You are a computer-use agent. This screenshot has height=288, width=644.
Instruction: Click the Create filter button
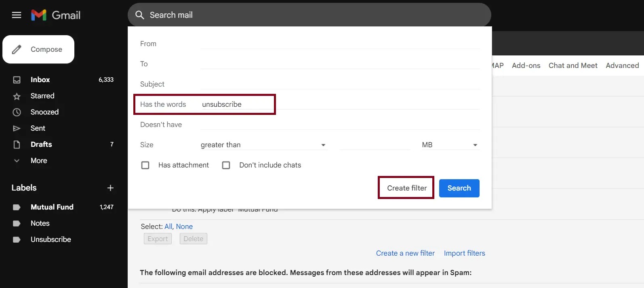pyautogui.click(x=406, y=188)
